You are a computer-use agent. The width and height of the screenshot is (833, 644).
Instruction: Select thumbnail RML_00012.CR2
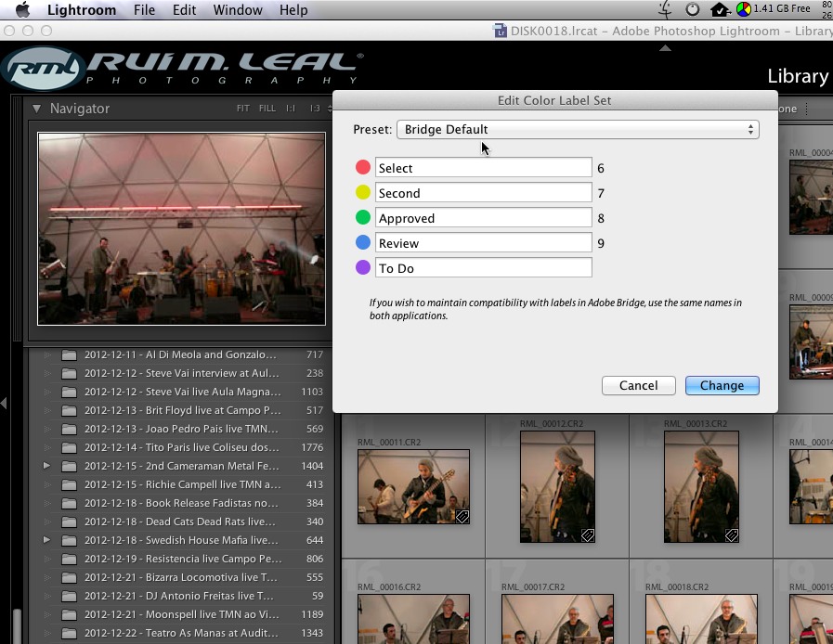557,486
